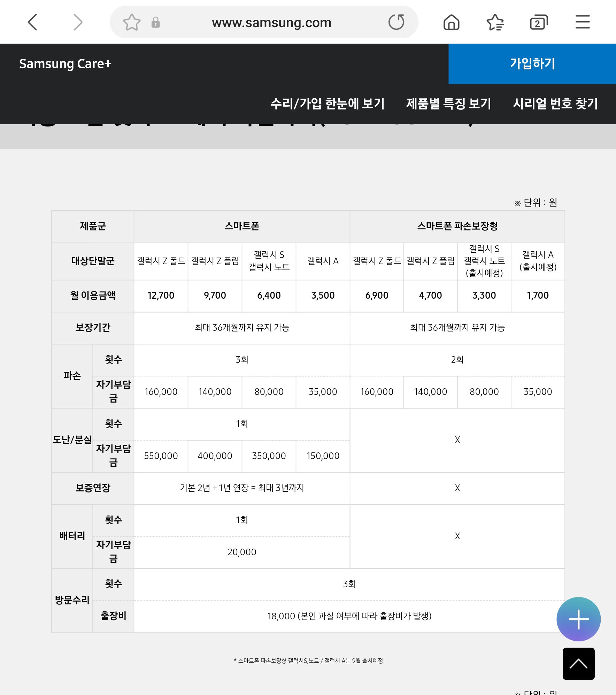The height and width of the screenshot is (695, 616).
Task: Select the 350,000 deductible cell
Action: pyautogui.click(x=269, y=456)
